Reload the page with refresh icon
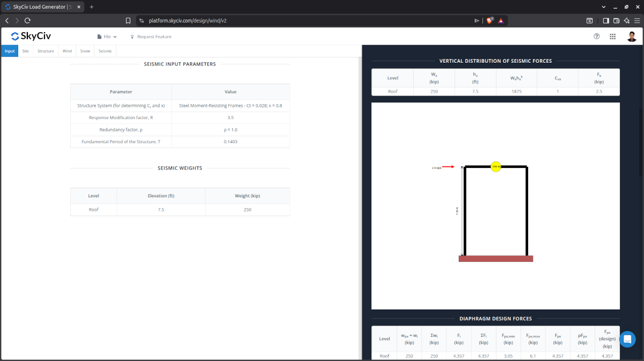This screenshot has height=361, width=644. click(27, 20)
